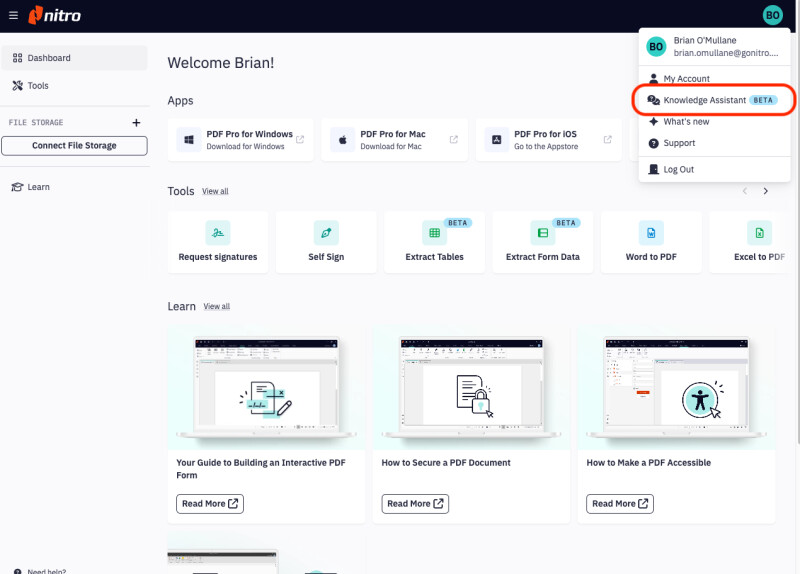Select My Account in profile menu
The width and height of the screenshot is (800, 574).
[686, 78]
